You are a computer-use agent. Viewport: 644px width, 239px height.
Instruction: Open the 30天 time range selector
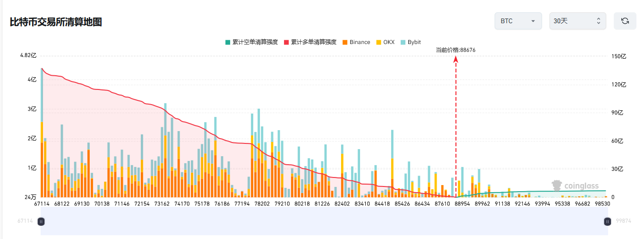577,21
